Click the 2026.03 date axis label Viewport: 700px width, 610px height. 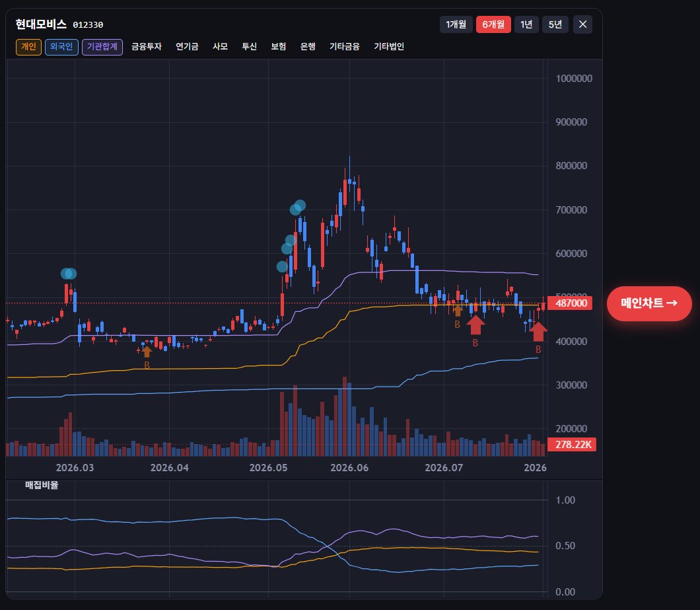click(75, 468)
